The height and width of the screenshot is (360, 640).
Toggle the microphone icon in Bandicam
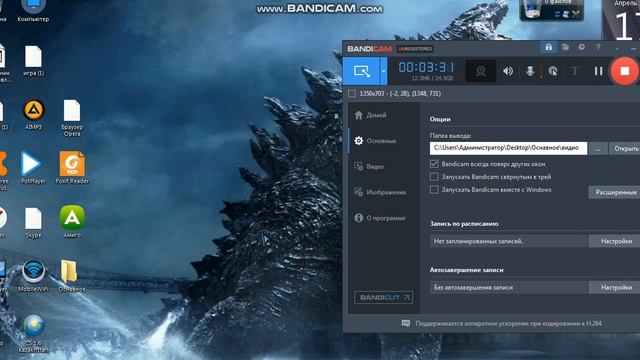[530, 71]
